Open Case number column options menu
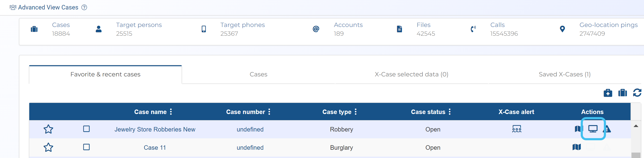The image size is (644, 158). click(269, 112)
